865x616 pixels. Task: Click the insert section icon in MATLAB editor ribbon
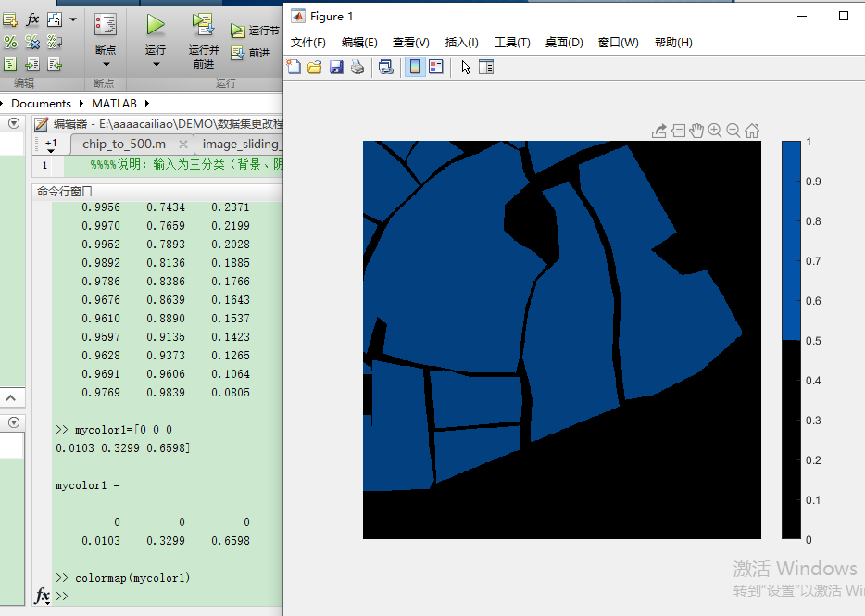coord(10,20)
